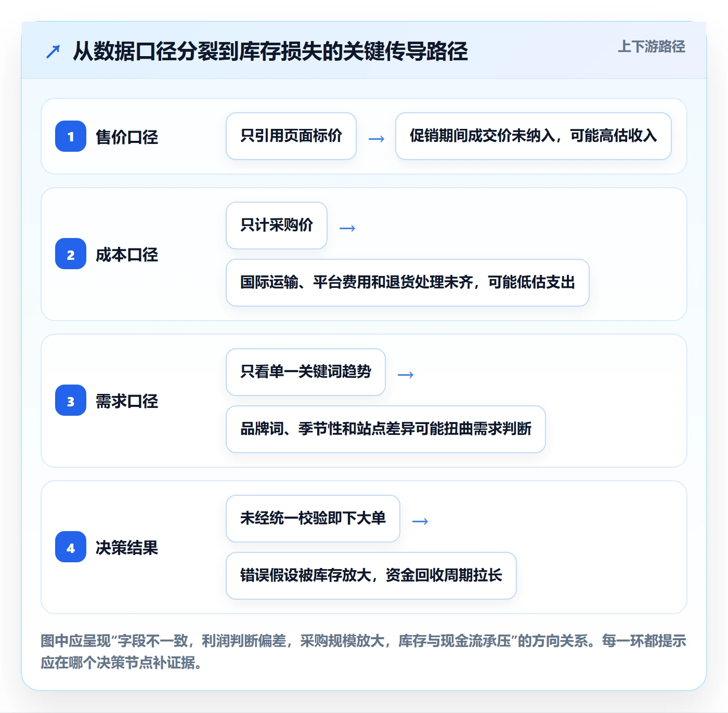Screen dimensions: 728x713
Task: Click the title 从数据口径分裂到库存损失的关键传导路径
Action: coord(270,51)
